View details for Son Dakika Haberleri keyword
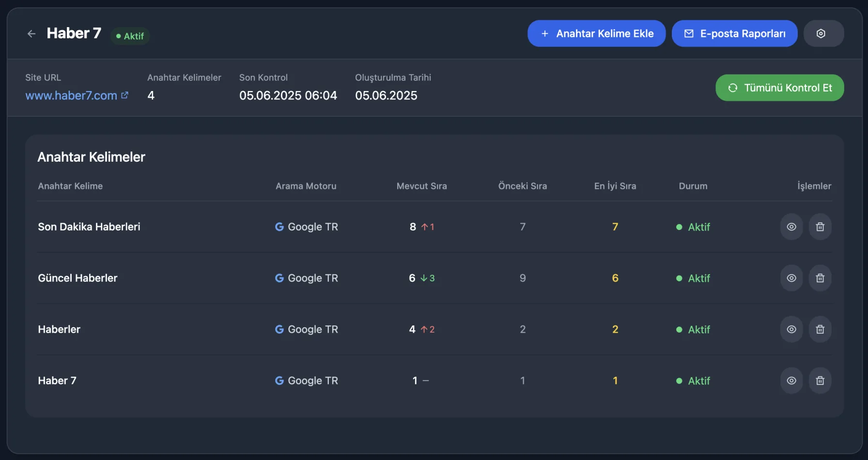 point(791,227)
